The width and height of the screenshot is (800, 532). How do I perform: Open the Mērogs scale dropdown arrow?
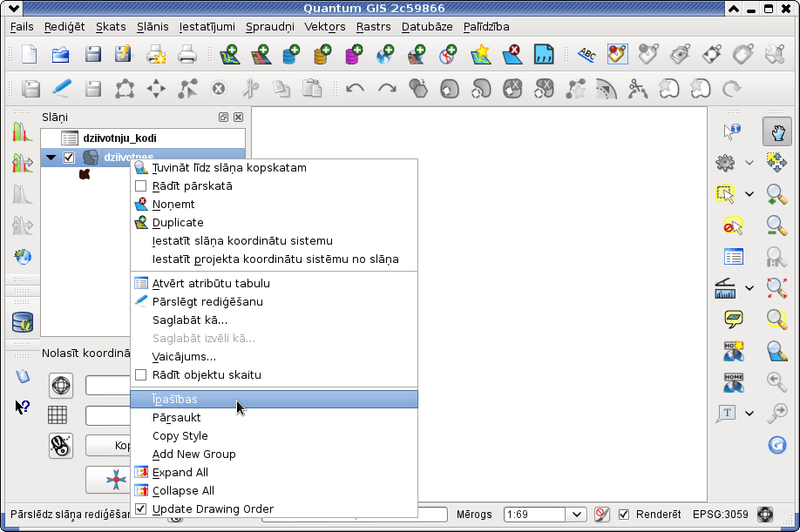pos(577,515)
